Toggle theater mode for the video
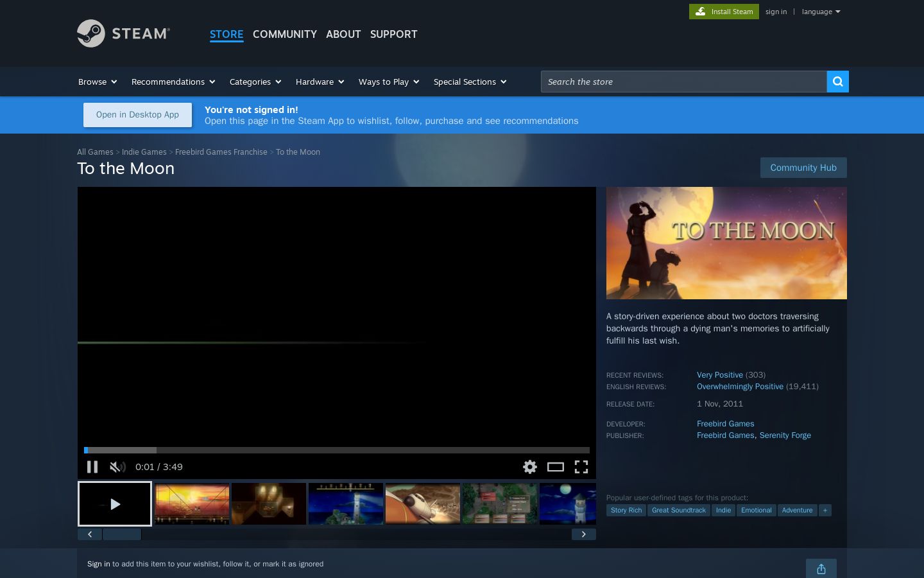The width and height of the screenshot is (924, 578). coord(556,467)
